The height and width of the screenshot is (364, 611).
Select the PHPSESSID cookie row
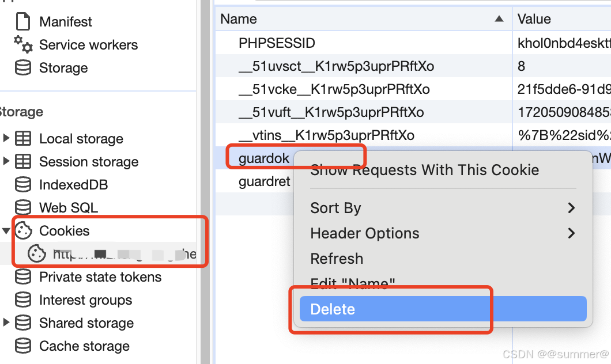(277, 43)
